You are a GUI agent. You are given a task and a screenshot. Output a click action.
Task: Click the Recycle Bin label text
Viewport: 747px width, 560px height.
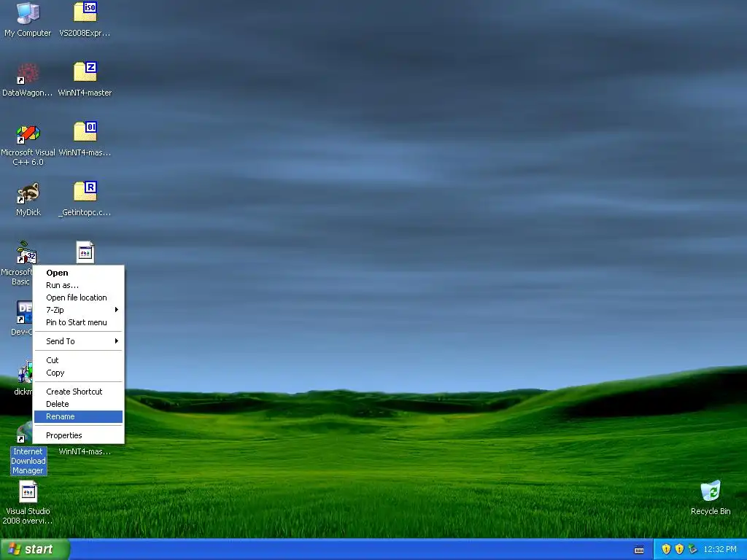pos(711,511)
